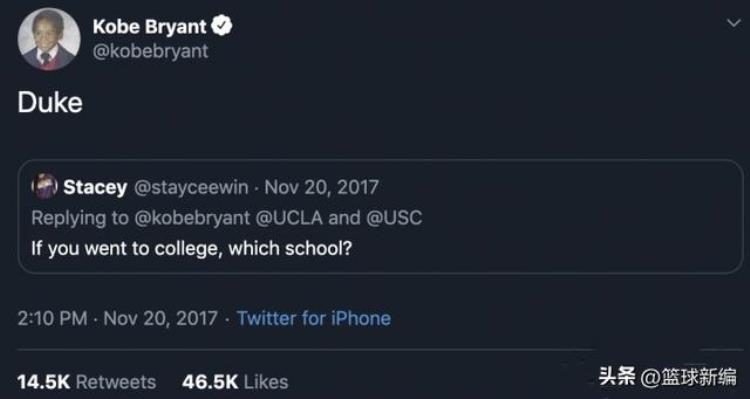
Task: Open the @USC mention
Action: pos(394,218)
